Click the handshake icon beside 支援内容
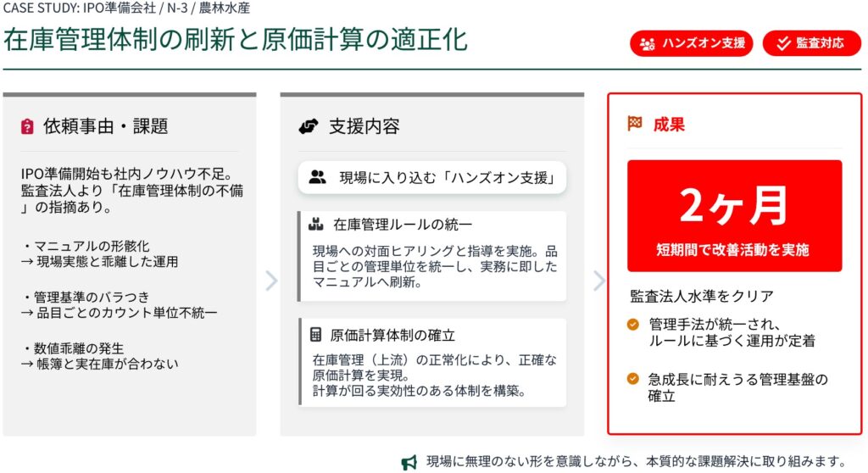The height and width of the screenshot is (473, 868). (x=308, y=127)
